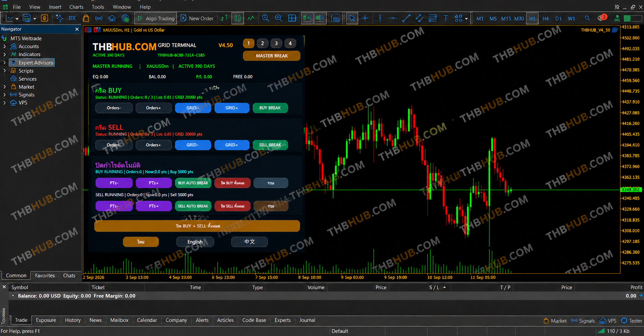Switch chart timeframe to H4
The width and height of the screenshot is (644, 336).
[x=545, y=19]
